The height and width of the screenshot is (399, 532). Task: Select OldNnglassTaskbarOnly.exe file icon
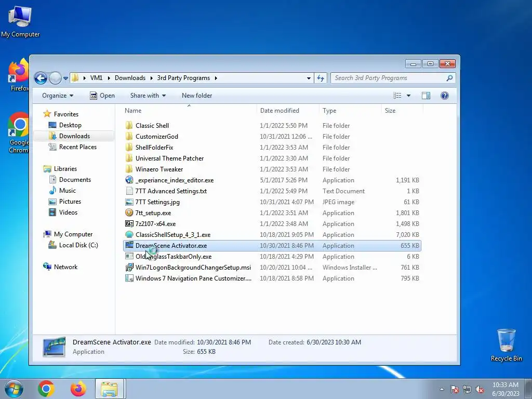tap(129, 257)
